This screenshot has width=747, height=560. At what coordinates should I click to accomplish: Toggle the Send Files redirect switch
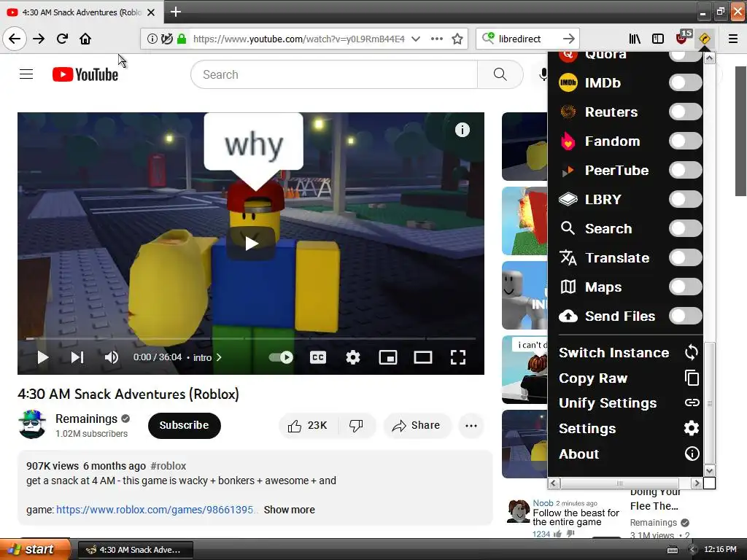pos(685,316)
